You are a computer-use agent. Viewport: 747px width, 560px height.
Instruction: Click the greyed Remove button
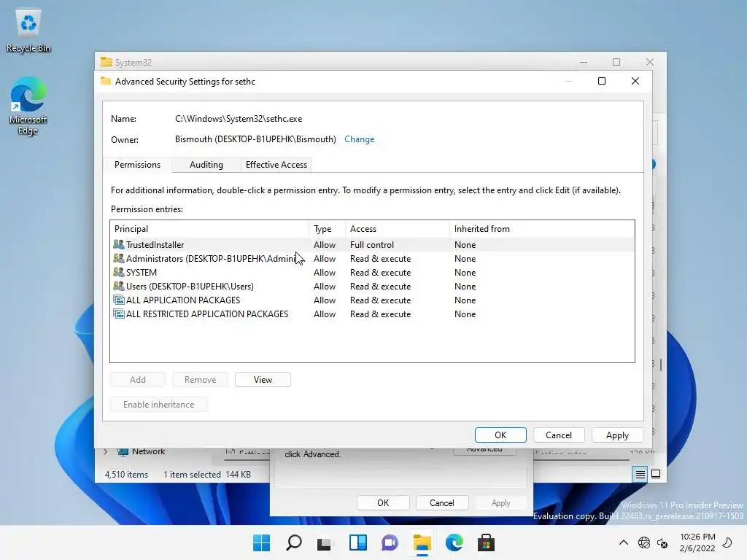[200, 379]
